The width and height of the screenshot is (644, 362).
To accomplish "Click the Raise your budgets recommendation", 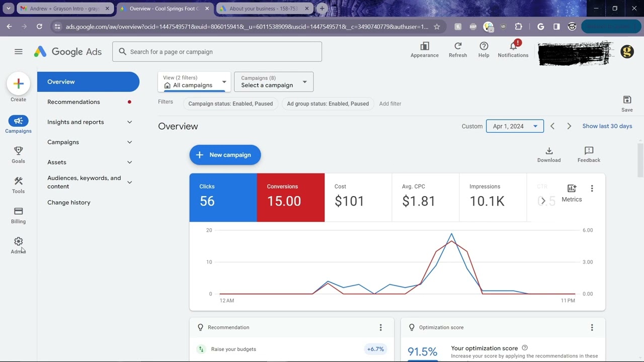I will click(233, 349).
